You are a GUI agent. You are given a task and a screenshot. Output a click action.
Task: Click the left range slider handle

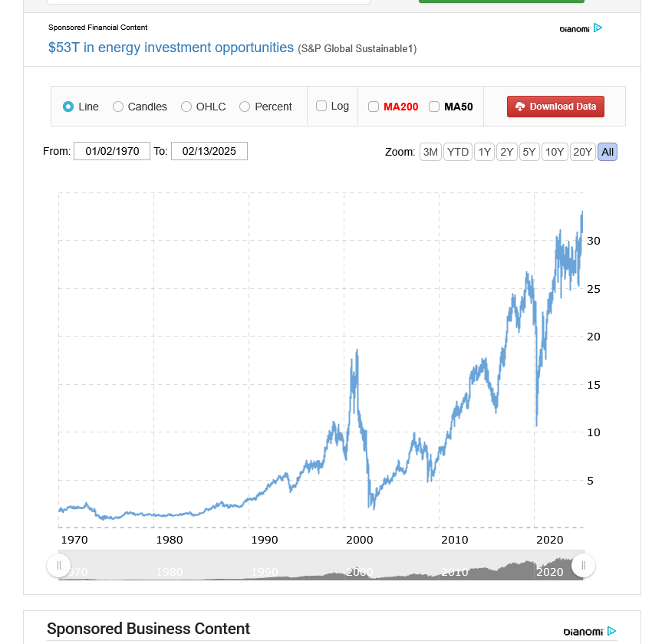tap(59, 566)
